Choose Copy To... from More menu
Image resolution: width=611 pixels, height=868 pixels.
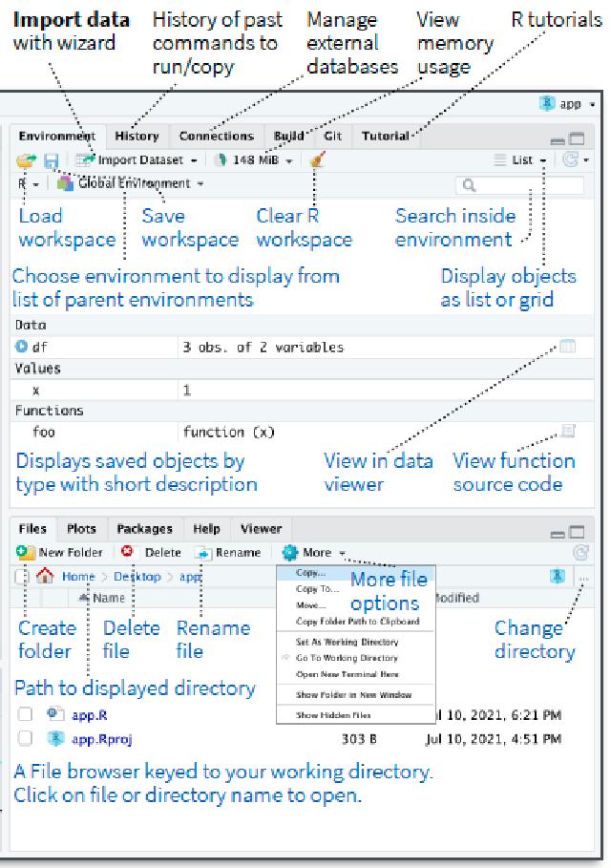point(318,589)
